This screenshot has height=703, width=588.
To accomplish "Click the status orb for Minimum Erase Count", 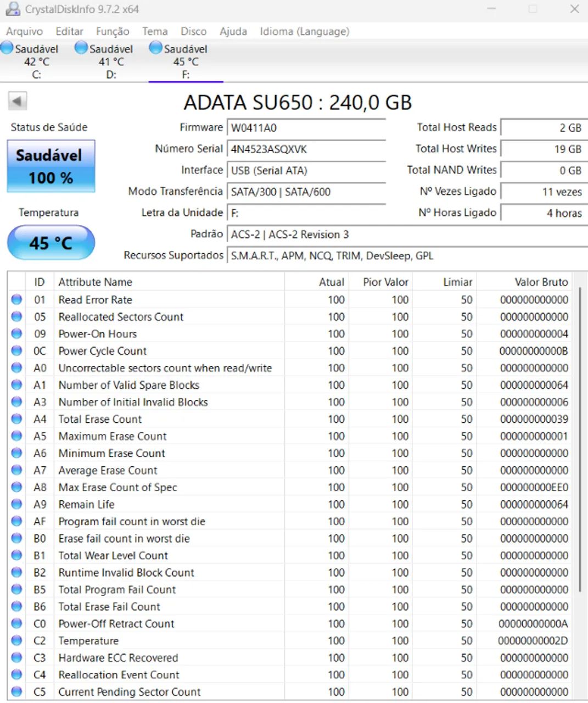I will (16, 453).
